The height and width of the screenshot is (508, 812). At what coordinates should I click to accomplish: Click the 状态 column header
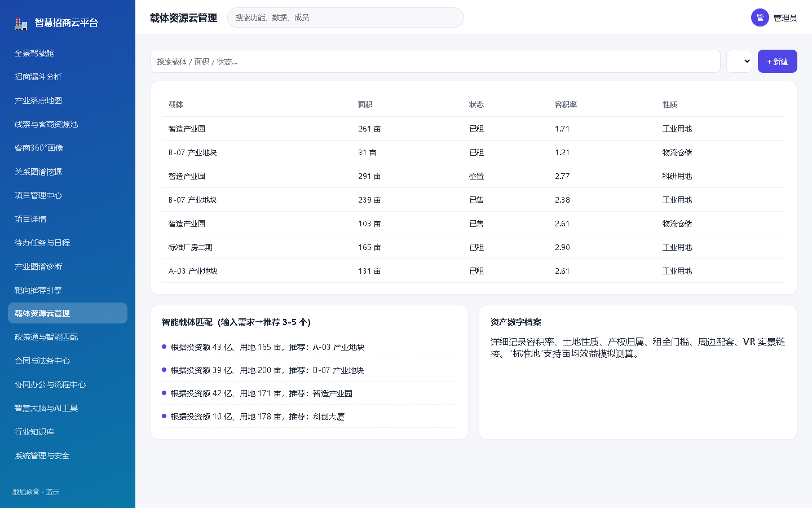[x=476, y=104]
